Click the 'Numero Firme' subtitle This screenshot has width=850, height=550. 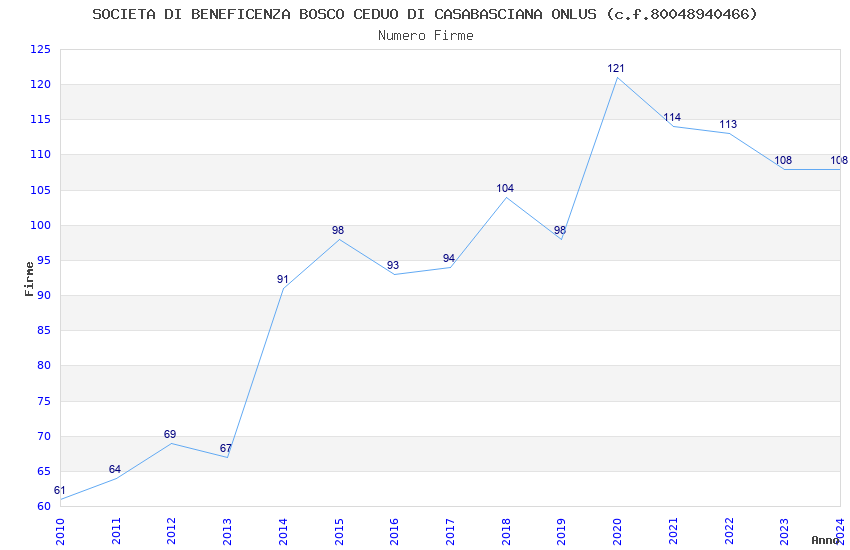click(426, 36)
